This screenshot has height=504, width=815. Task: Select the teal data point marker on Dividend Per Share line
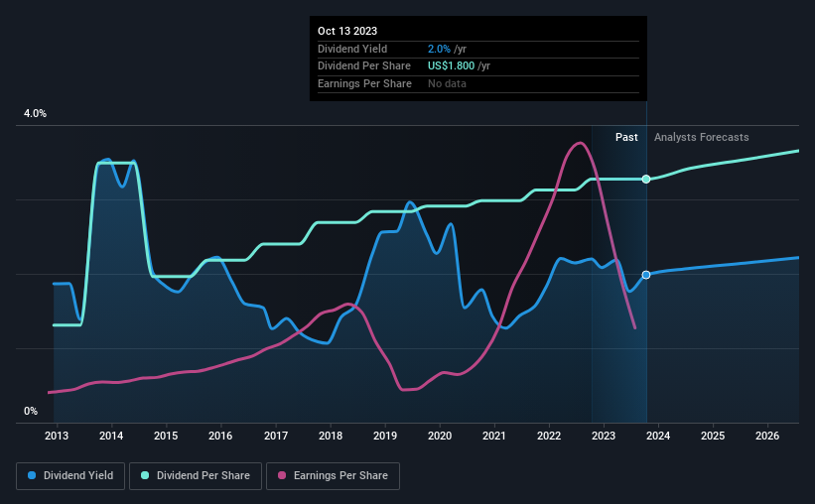(x=646, y=180)
